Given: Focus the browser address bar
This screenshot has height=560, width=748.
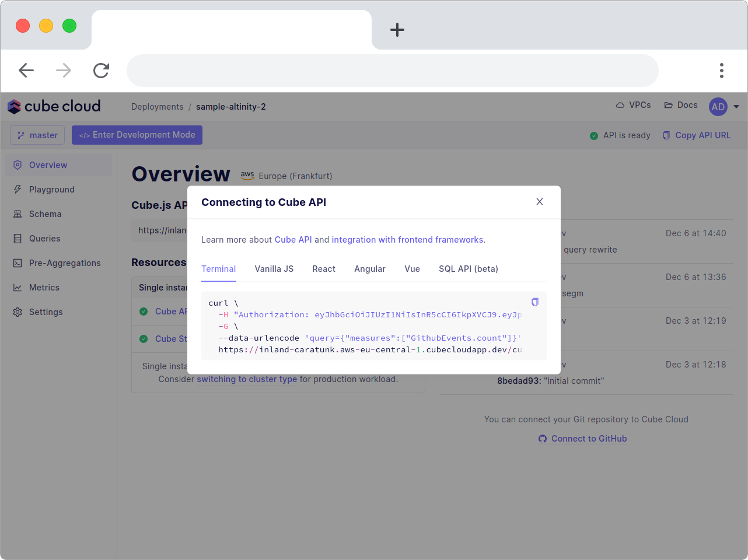Looking at the screenshot, I should (x=393, y=71).
